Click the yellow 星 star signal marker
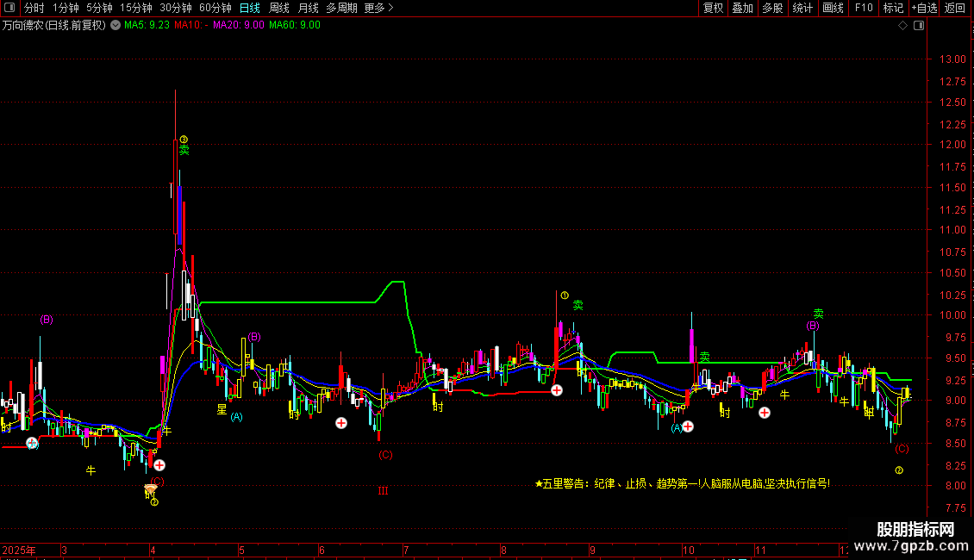974x560 pixels. (222, 409)
